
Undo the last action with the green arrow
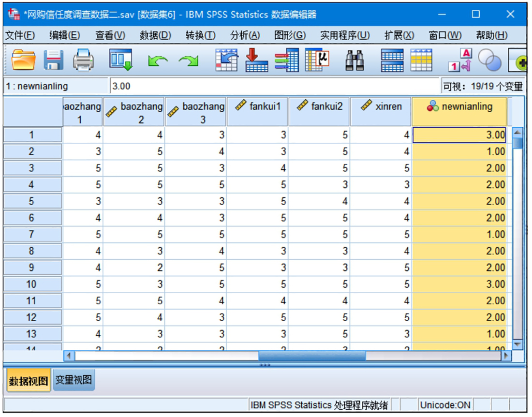(x=157, y=61)
